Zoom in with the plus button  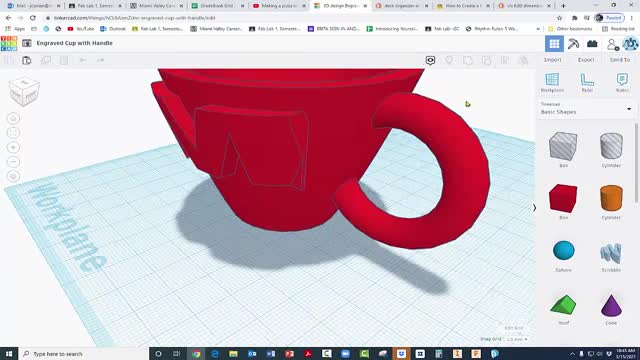pyautogui.click(x=13, y=147)
